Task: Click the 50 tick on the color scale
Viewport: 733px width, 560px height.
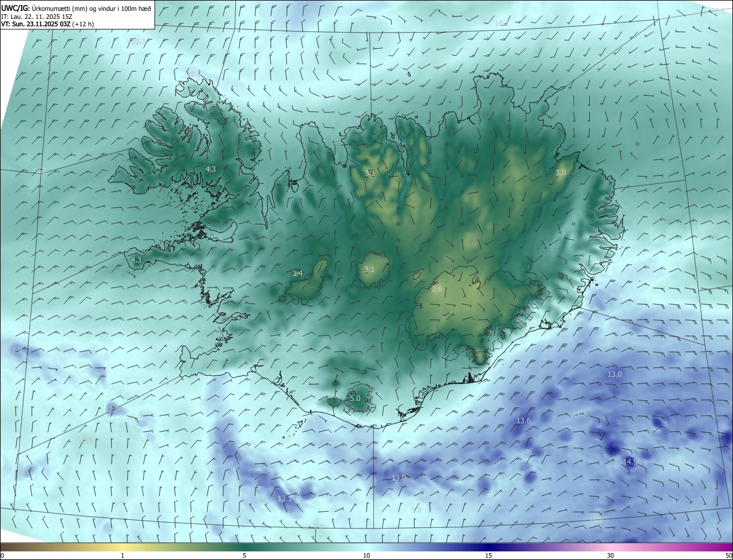Action: [x=728, y=555]
